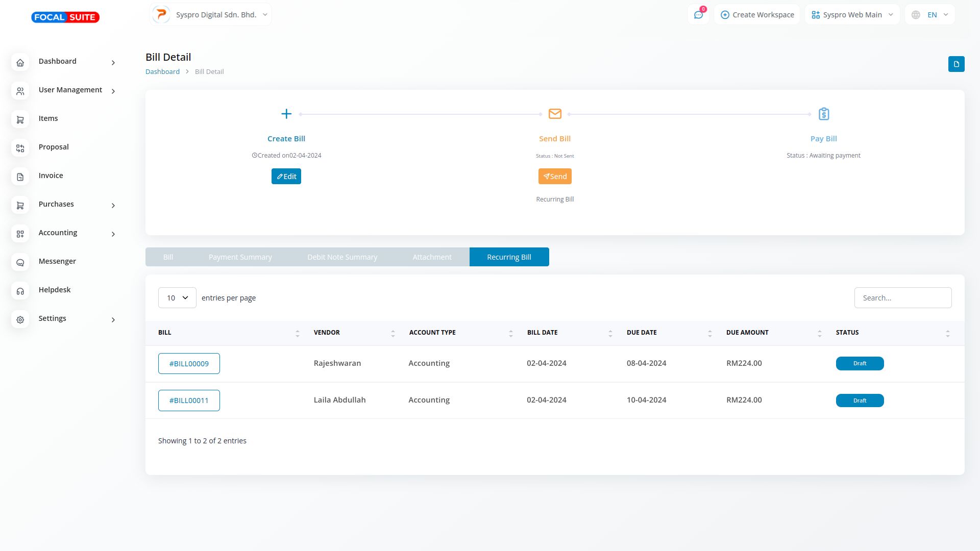Open bill #BILL00011 link
Image resolution: width=980 pixels, height=551 pixels.
pyautogui.click(x=189, y=400)
